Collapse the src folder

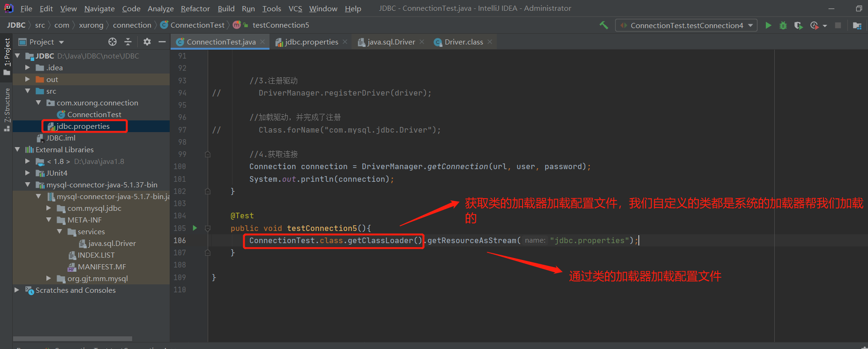click(28, 91)
